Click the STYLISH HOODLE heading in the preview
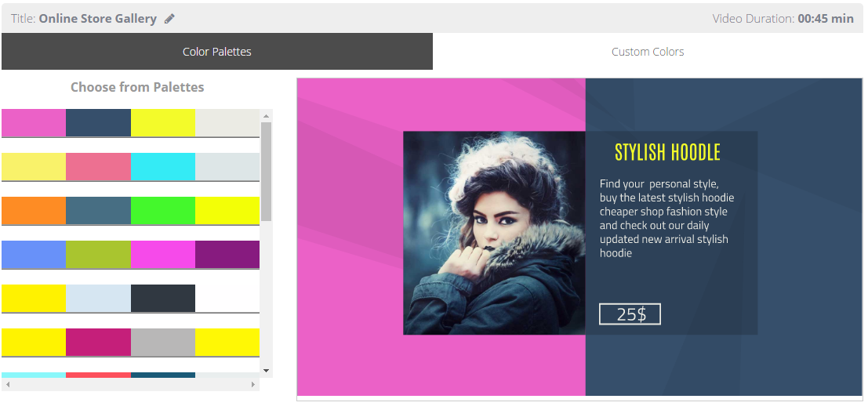 [667, 152]
